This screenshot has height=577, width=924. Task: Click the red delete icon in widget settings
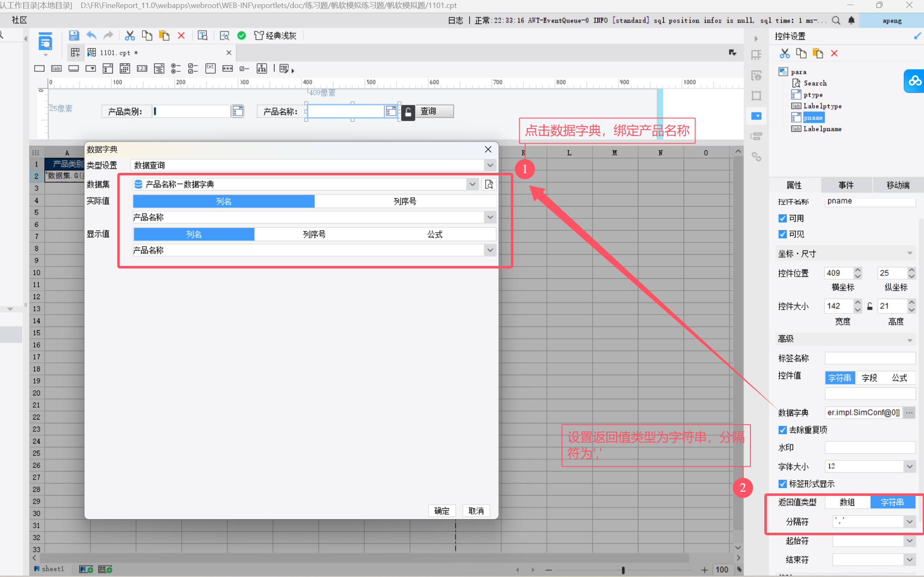coord(834,53)
